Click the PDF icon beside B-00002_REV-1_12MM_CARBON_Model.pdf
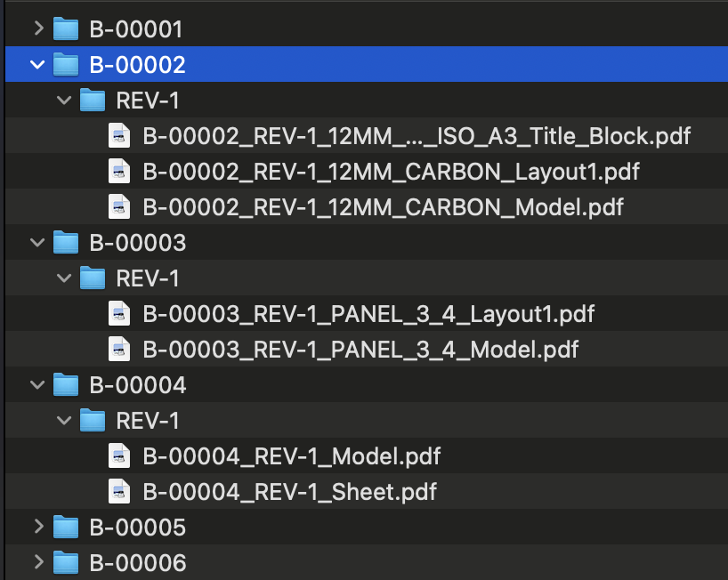 pos(119,206)
